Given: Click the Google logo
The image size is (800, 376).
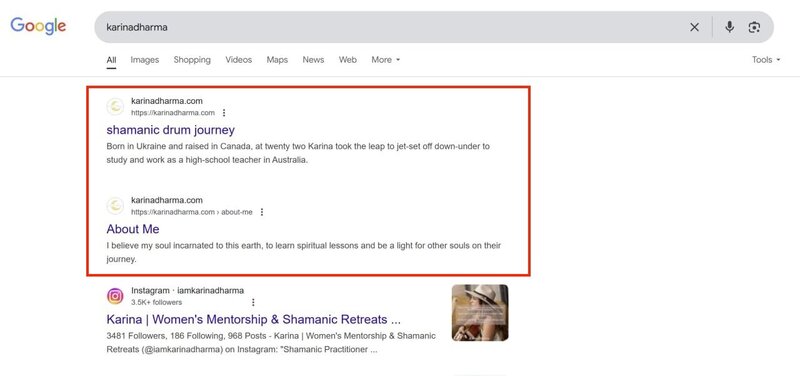Looking at the screenshot, I should click(38, 26).
